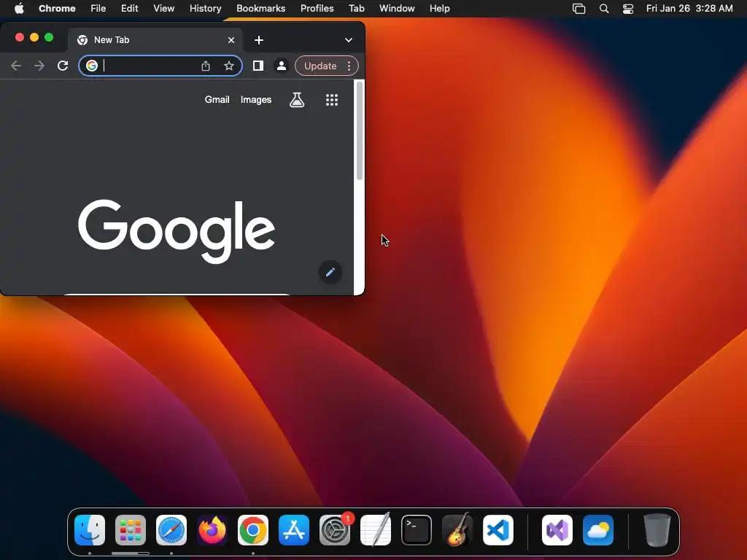Go back with the back arrow
The height and width of the screenshot is (560, 747).
[x=16, y=66]
